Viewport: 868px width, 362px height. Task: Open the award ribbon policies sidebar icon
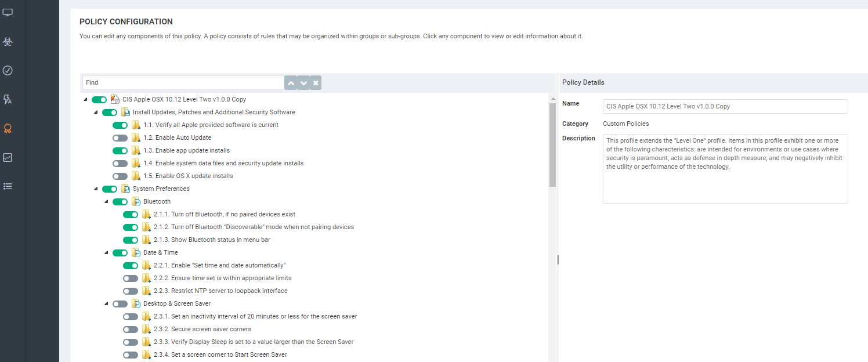coord(8,129)
